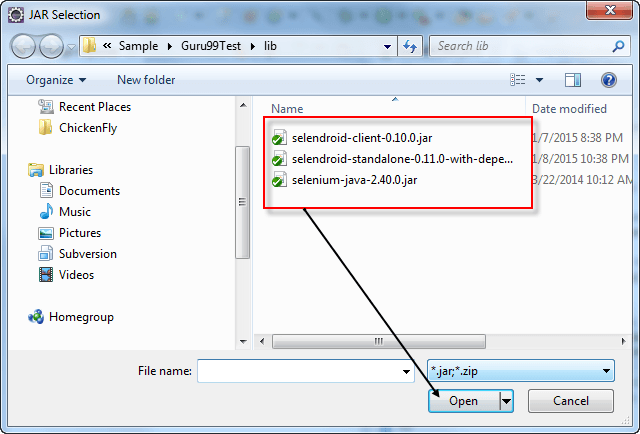This screenshot has height=434, width=640.
Task: Click the forward navigation arrow button
Action: coord(52,46)
